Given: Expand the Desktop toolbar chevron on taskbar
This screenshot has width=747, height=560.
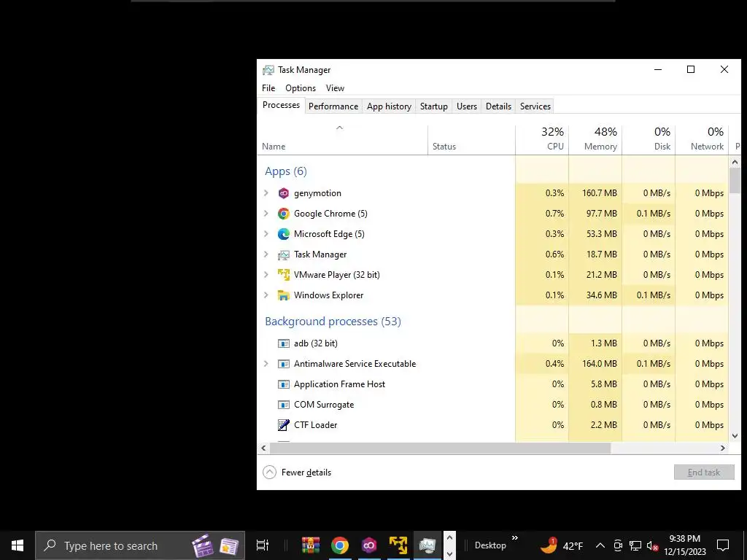Looking at the screenshot, I should click(x=515, y=538).
